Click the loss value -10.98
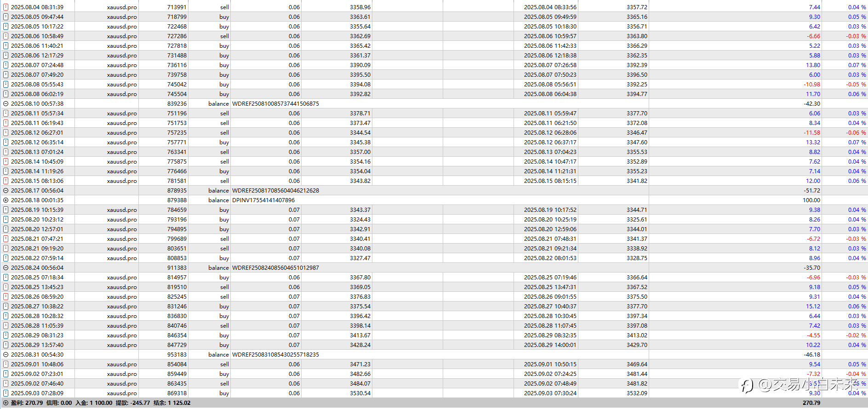Screen dimensions: 868x409 [x=811, y=84]
